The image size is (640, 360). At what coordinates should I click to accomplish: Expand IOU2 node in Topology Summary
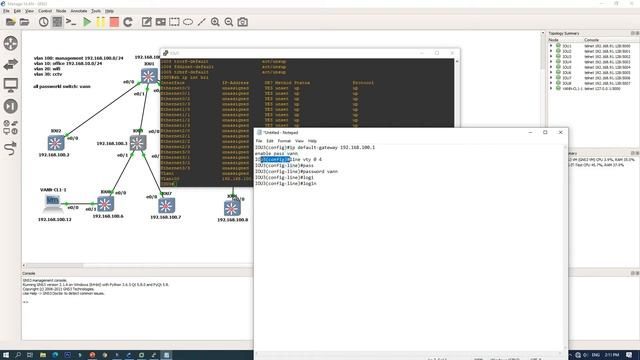(x=551, y=51)
